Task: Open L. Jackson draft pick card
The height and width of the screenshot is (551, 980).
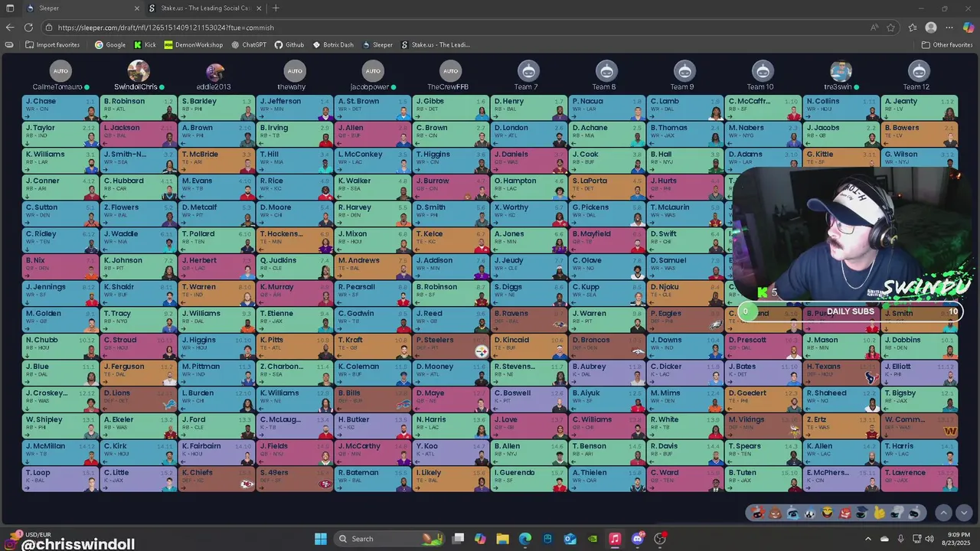Action: (139, 134)
